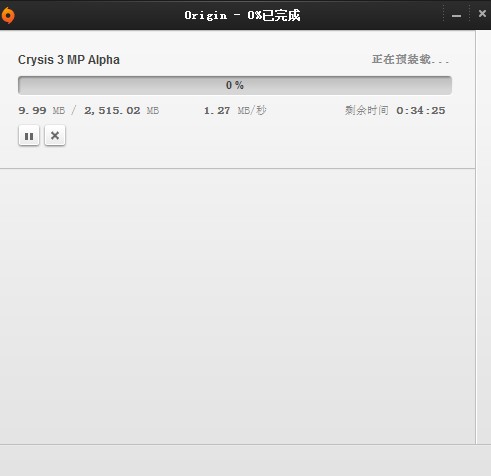Minimize the Origin download window

[456, 15]
